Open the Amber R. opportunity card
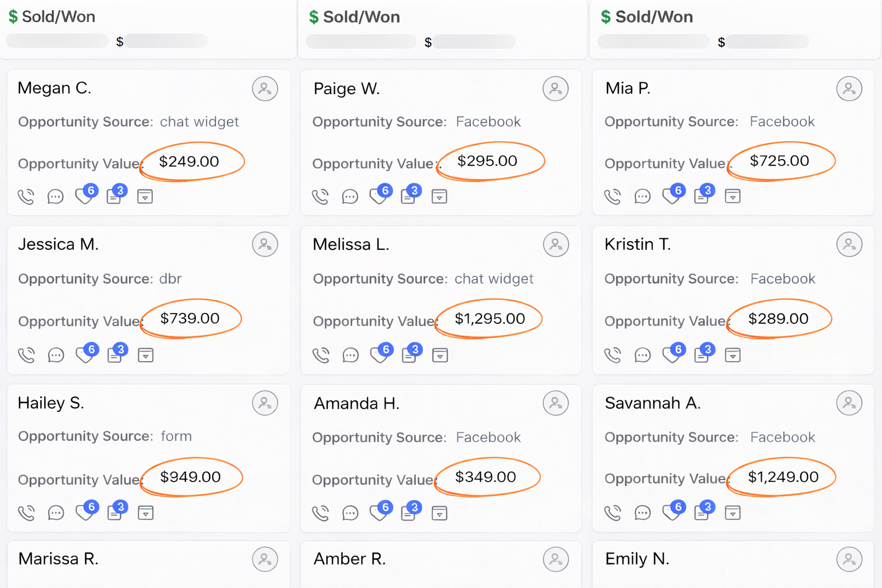The height and width of the screenshot is (588, 882). pyautogui.click(x=350, y=559)
